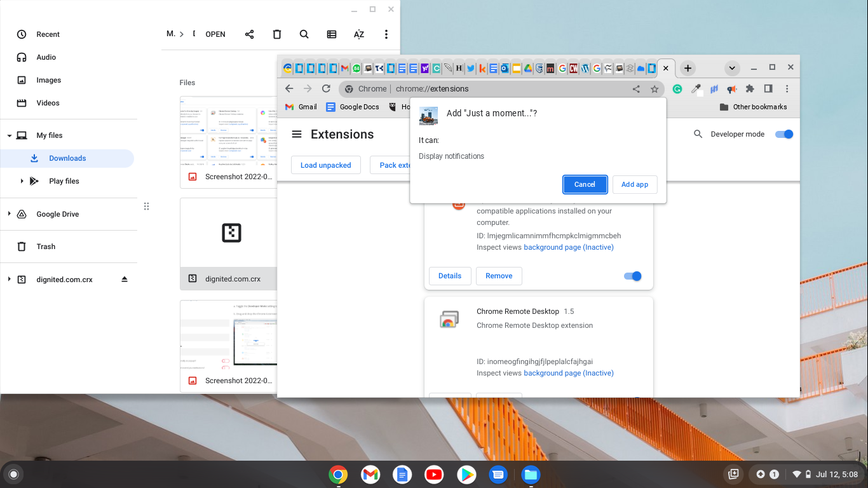
Task: Open Videos category in Files app
Action: point(48,103)
